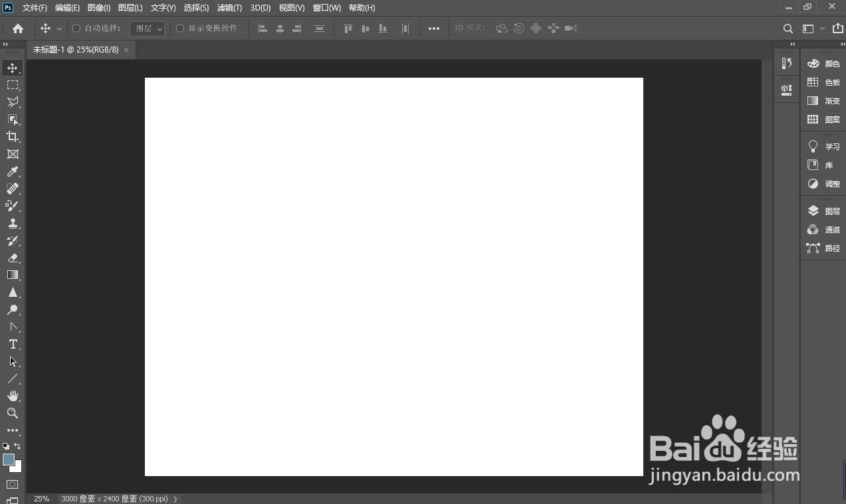This screenshot has width=846, height=504.
Task: Select the Line tool
Action: tap(13, 378)
